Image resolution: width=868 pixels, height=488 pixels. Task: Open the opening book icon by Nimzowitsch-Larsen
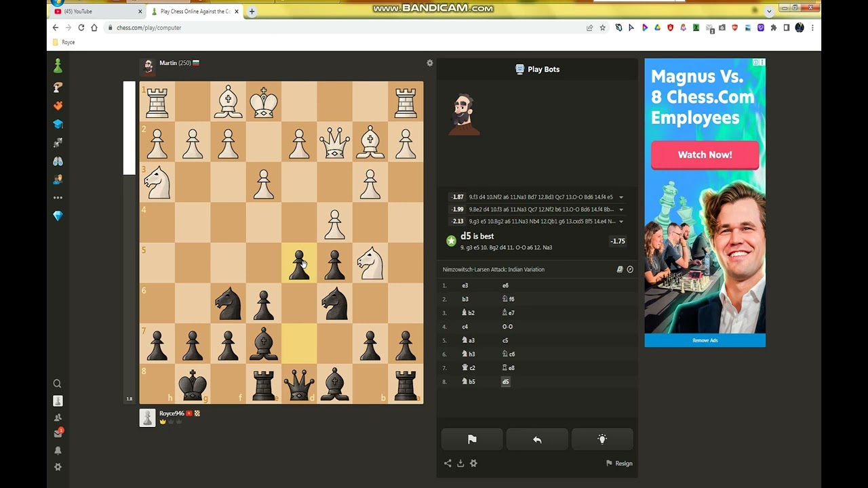pyautogui.click(x=620, y=270)
